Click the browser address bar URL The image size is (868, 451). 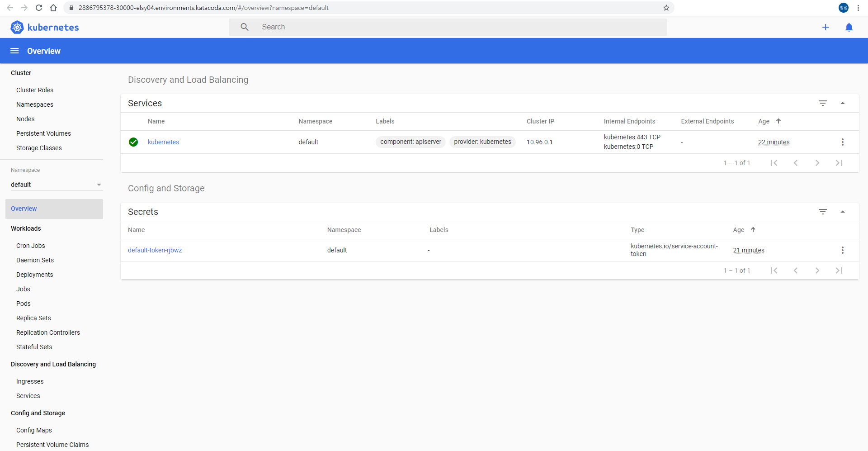pos(203,8)
